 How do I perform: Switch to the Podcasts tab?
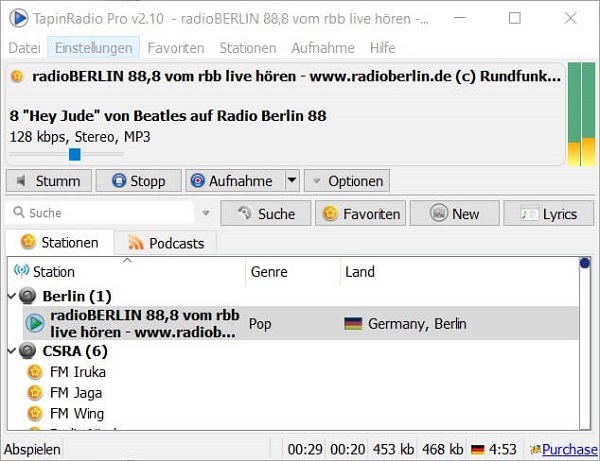pyautogui.click(x=165, y=243)
